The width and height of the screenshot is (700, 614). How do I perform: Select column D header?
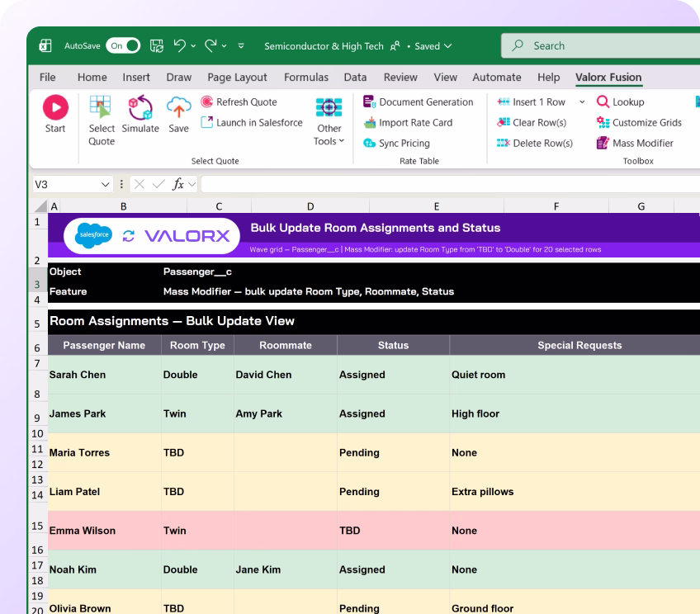coord(310,206)
